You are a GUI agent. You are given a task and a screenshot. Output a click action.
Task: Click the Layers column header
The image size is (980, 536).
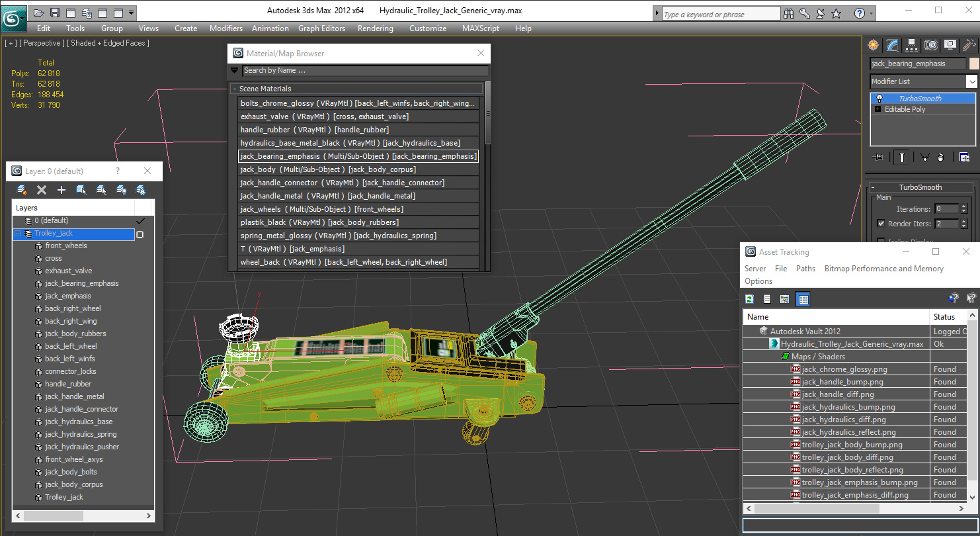coord(73,208)
